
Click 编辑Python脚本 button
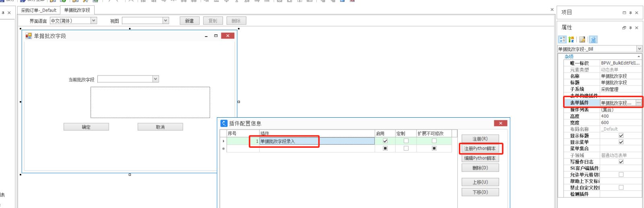click(x=480, y=158)
